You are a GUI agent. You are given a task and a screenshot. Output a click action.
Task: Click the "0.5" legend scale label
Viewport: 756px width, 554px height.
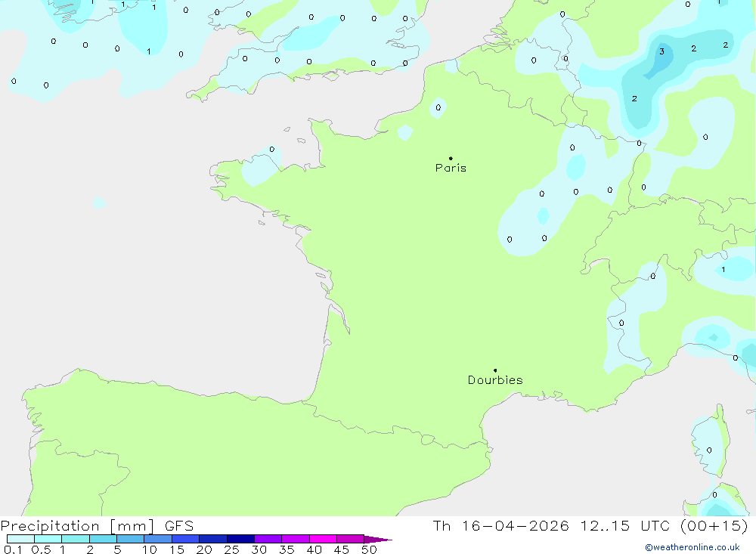coord(41,549)
